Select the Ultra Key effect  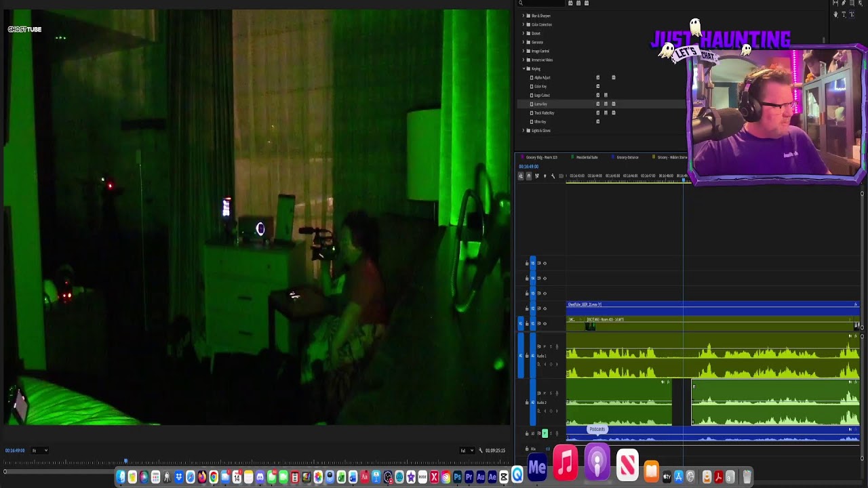click(540, 121)
